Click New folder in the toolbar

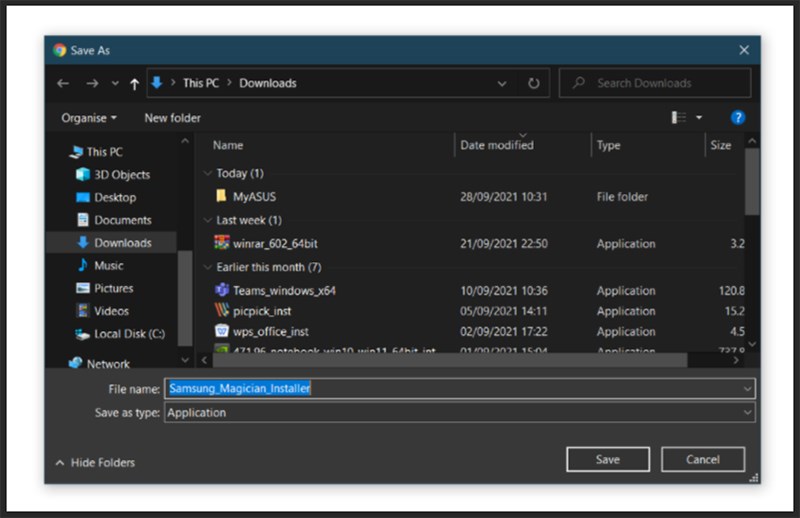tap(172, 118)
